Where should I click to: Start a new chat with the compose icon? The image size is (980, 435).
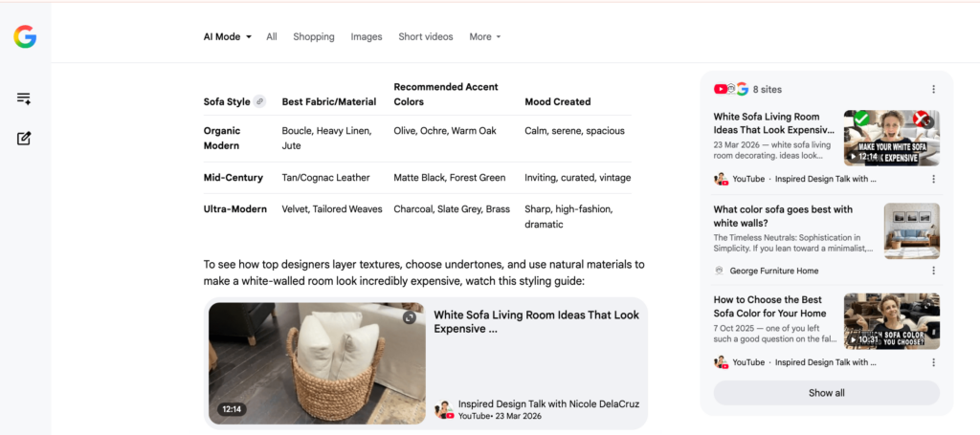coord(24,139)
